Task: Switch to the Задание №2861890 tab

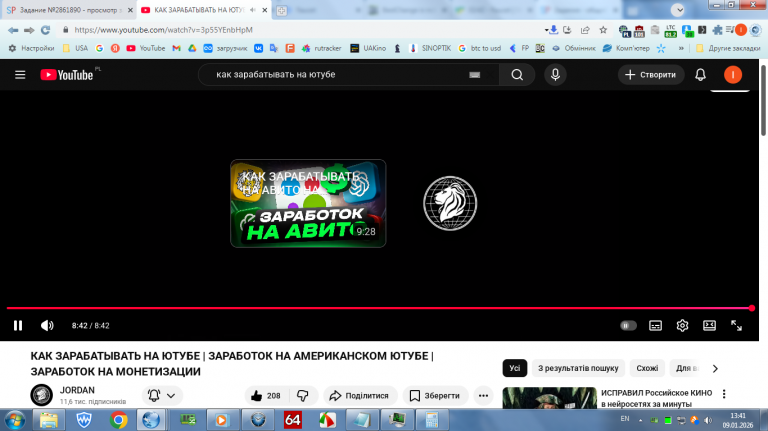Action: 69,10
